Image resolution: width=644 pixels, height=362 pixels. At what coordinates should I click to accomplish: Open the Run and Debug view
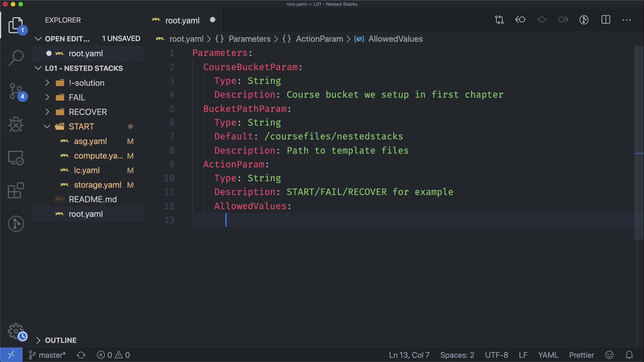16,125
